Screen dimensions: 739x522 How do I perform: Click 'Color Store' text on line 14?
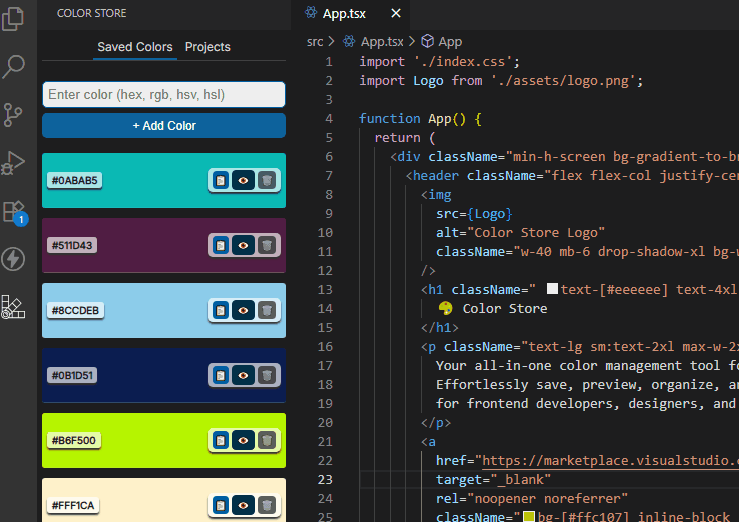click(x=505, y=309)
